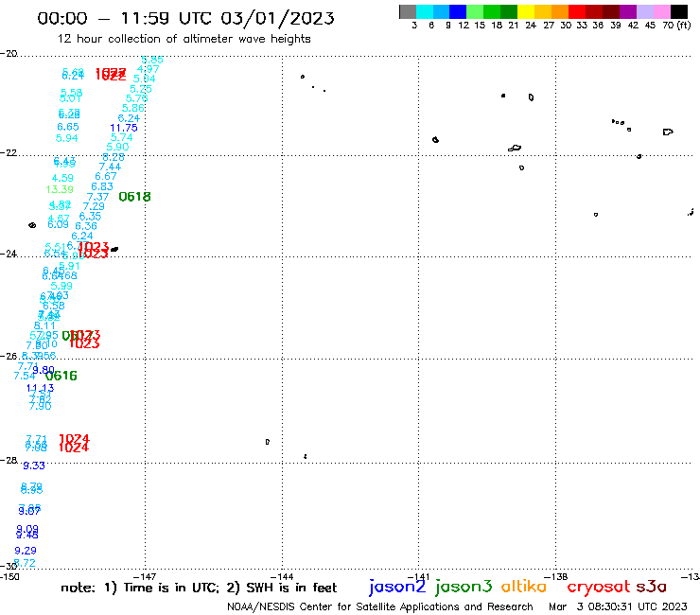This screenshot has height=615, width=700.
Task: Click the red "cryosat" satellite label
Action: [x=598, y=587]
